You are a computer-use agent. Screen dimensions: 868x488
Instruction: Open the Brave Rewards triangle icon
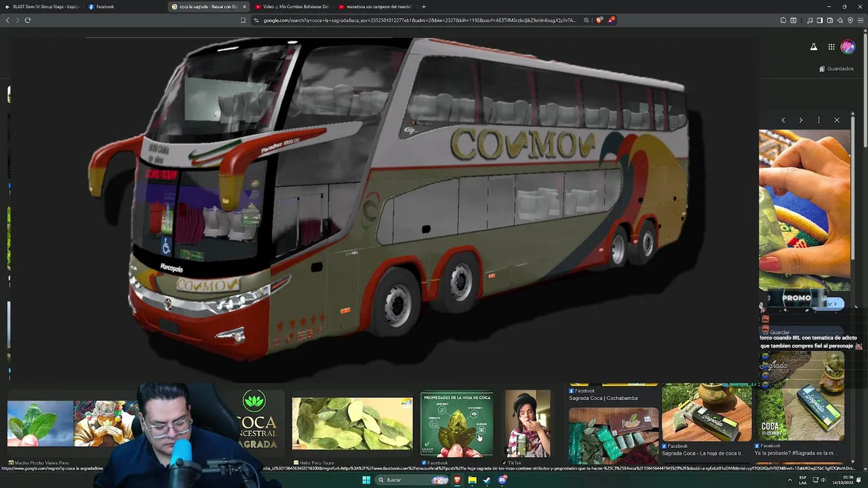611,20
